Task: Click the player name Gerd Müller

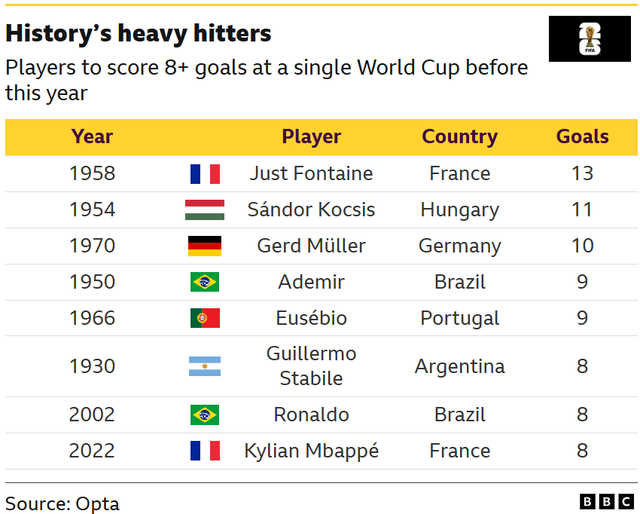Action: click(x=311, y=246)
